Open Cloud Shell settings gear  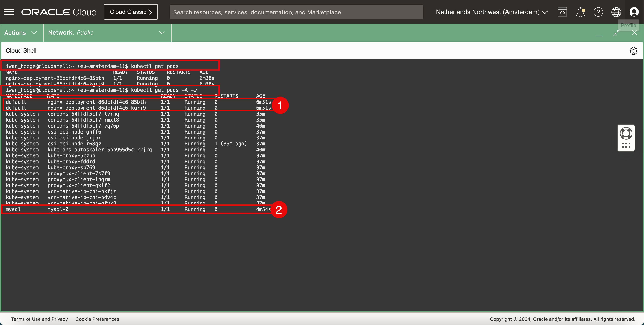tap(633, 51)
